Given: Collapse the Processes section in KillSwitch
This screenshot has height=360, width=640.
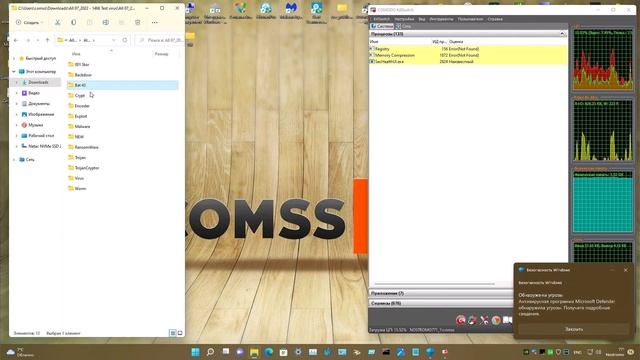Looking at the screenshot, I should tap(562, 34).
